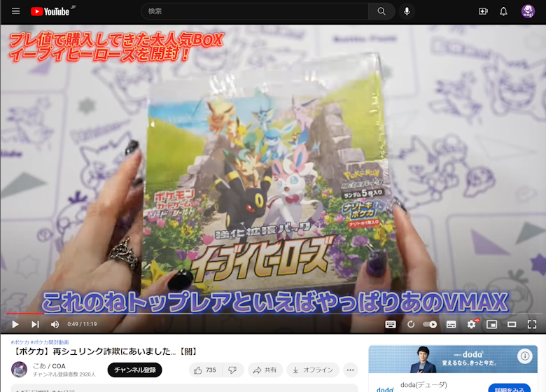The image size is (546, 392).
Task: Click the #ポケカ hashtag link
Action: 20,342
